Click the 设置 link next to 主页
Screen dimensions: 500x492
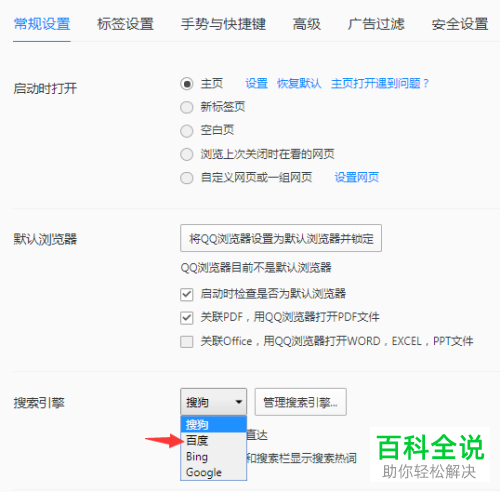pyautogui.click(x=257, y=83)
